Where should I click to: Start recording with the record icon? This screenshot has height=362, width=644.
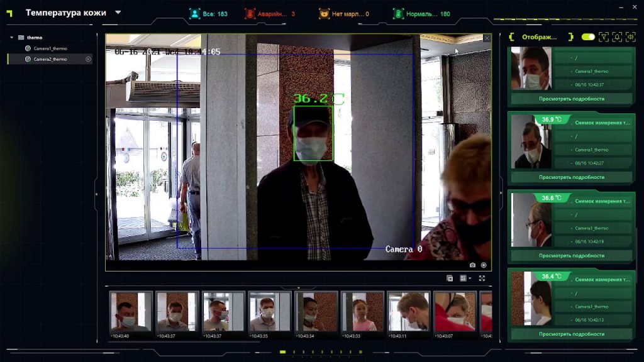tap(484, 265)
